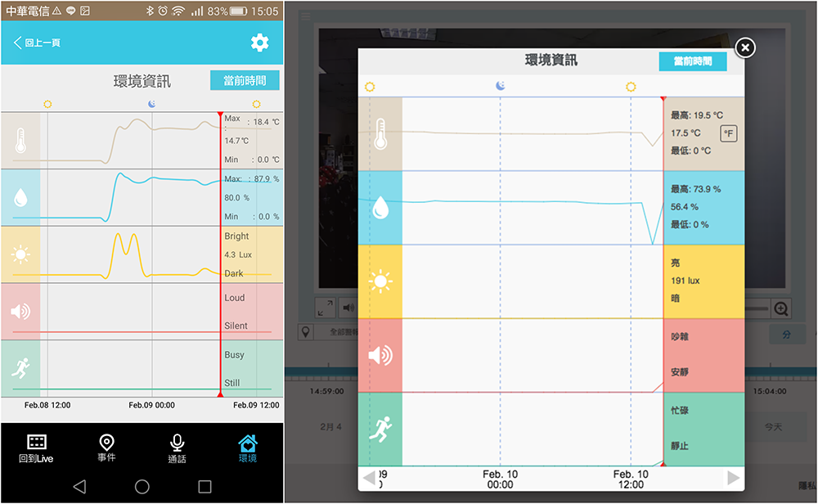Click the moon marker in popup timeline

[x=501, y=86]
